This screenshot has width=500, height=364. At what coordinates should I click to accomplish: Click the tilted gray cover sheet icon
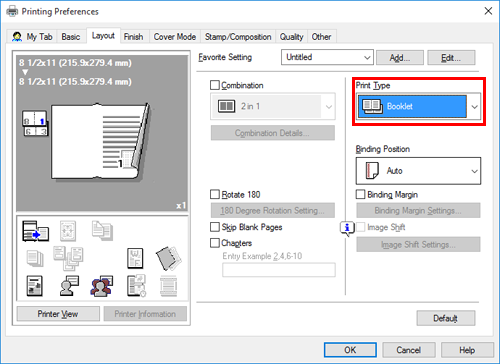click(168, 258)
